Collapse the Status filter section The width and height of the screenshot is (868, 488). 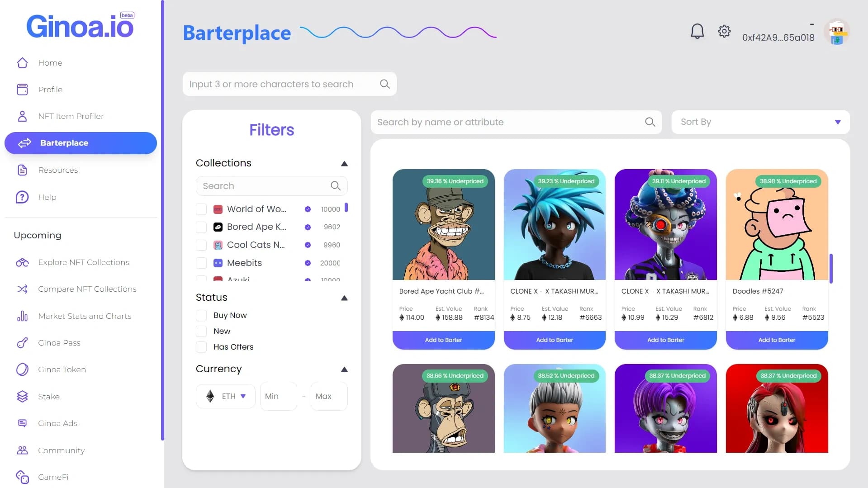[344, 298]
